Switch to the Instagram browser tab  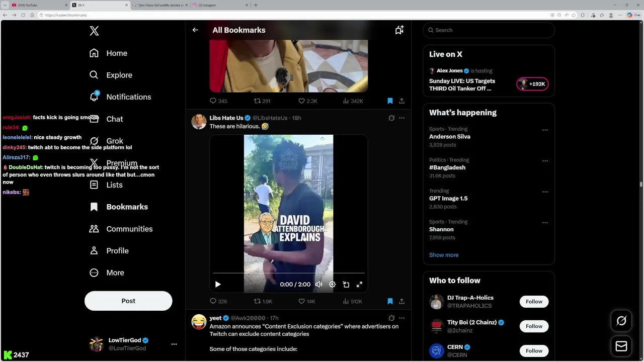coord(220,5)
